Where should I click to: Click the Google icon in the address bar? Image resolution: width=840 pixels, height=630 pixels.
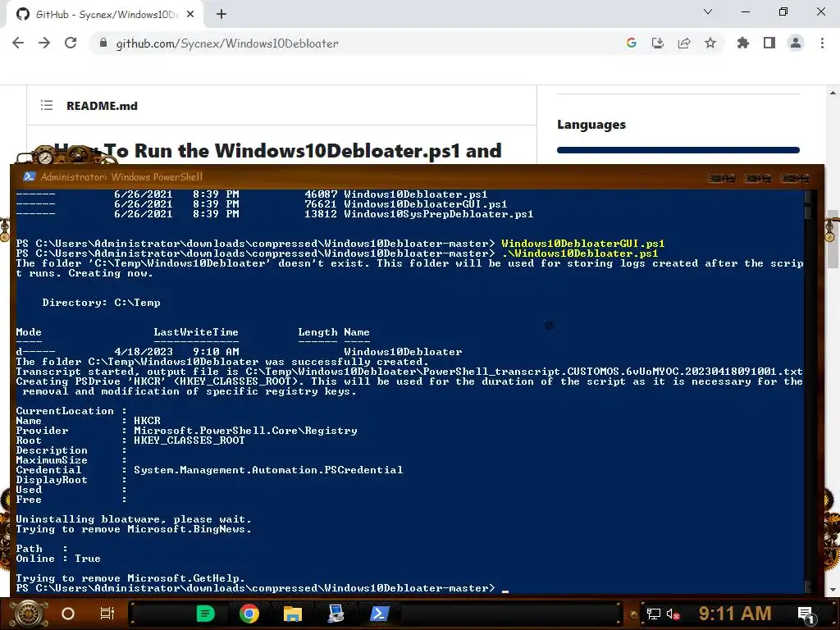point(631,43)
